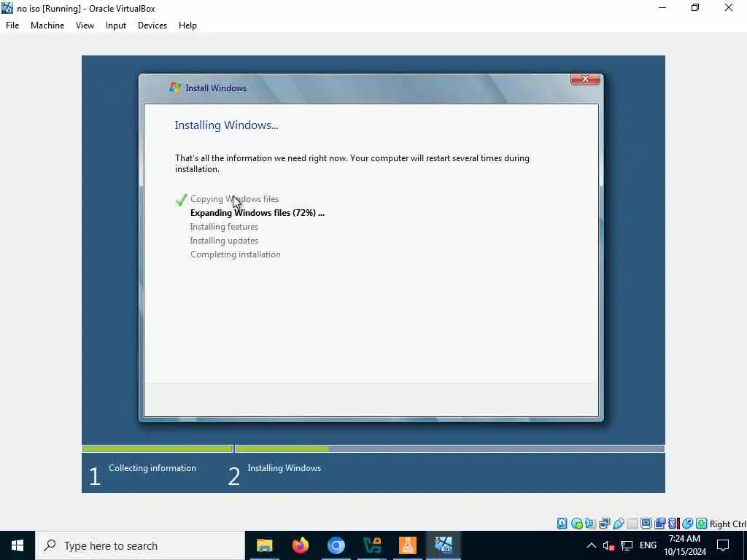747x560 pixels.
Task: Click the Installing Windows... heading
Action: tap(226, 125)
